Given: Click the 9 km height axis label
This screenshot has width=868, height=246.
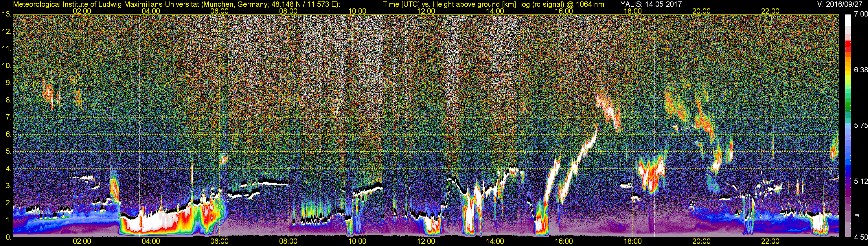Looking at the screenshot, I should point(8,83).
